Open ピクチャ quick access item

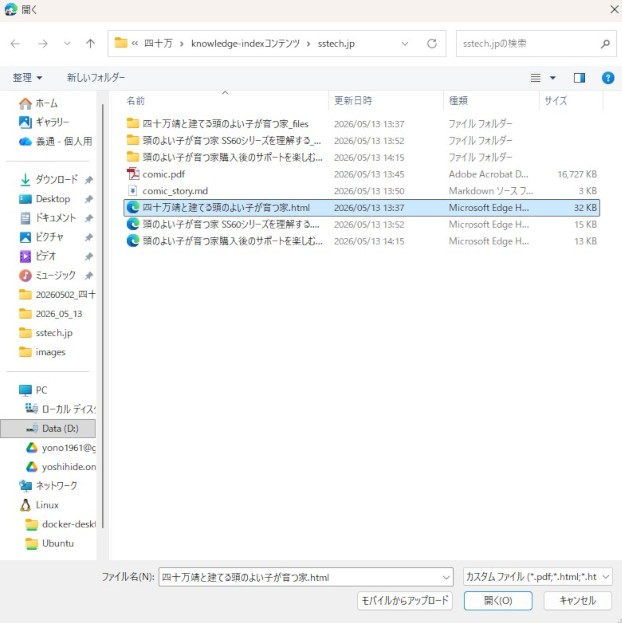pos(41,237)
